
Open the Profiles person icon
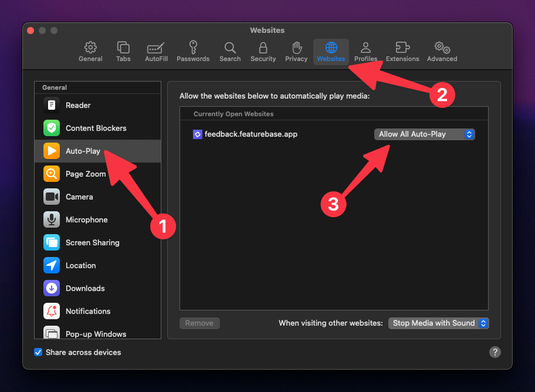click(x=366, y=48)
